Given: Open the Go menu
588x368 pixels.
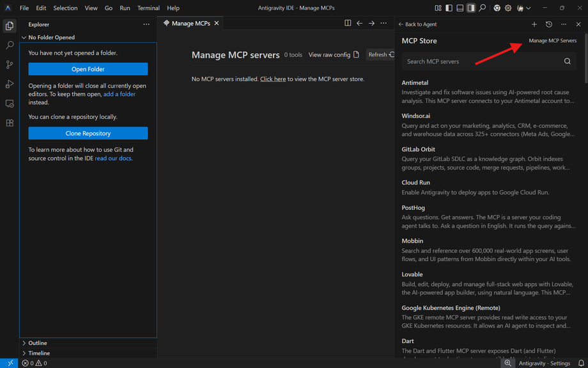Looking at the screenshot, I should [109, 8].
